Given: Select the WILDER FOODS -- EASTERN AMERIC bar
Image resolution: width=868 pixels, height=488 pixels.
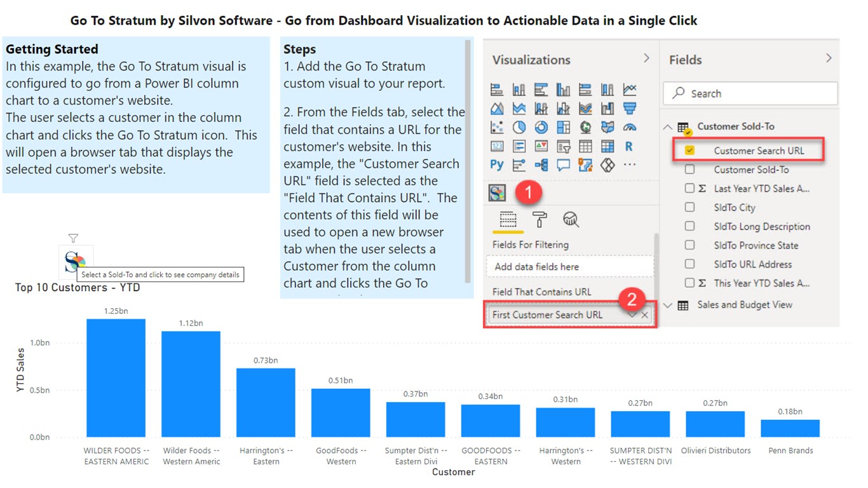Looking at the screenshot, I should click(116, 378).
